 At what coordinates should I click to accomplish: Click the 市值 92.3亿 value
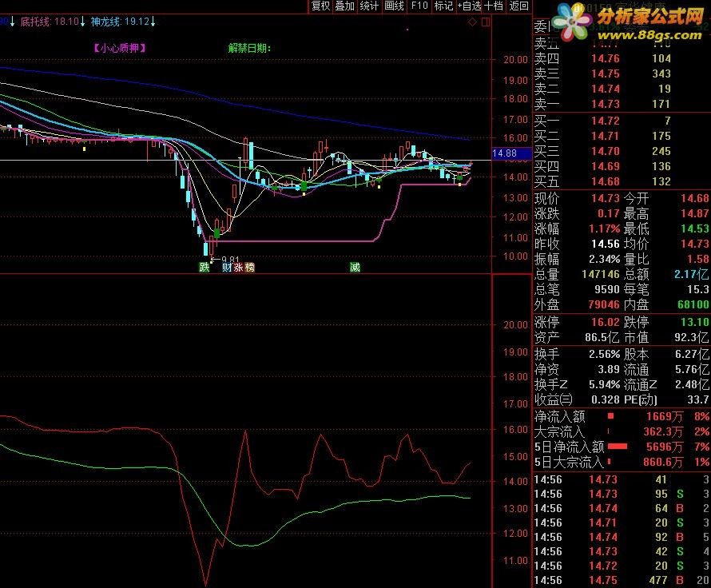click(x=691, y=337)
